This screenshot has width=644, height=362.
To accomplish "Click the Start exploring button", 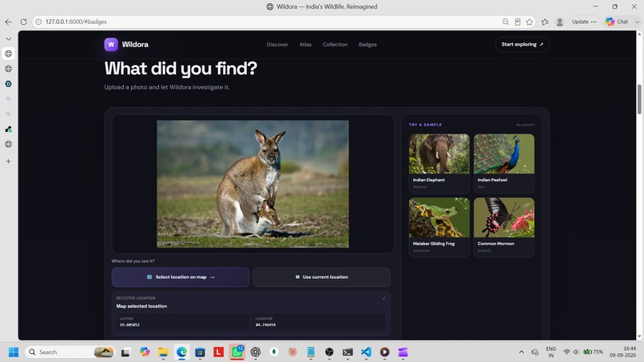I will 522,45.
